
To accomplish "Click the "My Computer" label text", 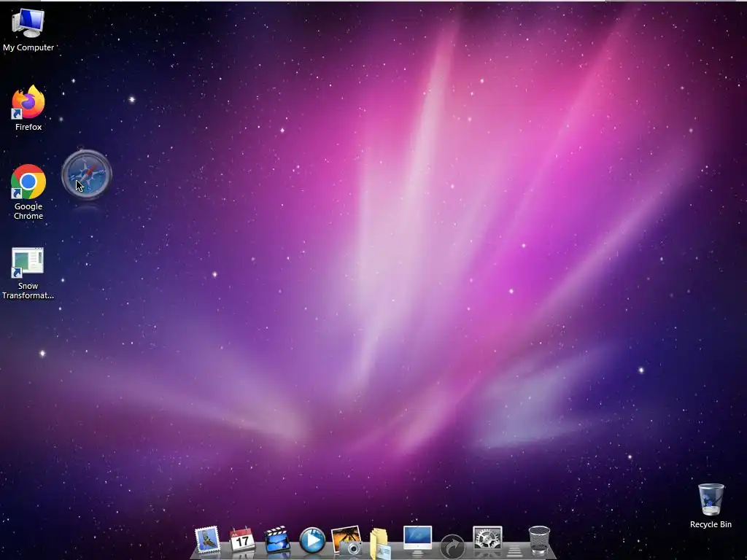I will (x=28, y=47).
